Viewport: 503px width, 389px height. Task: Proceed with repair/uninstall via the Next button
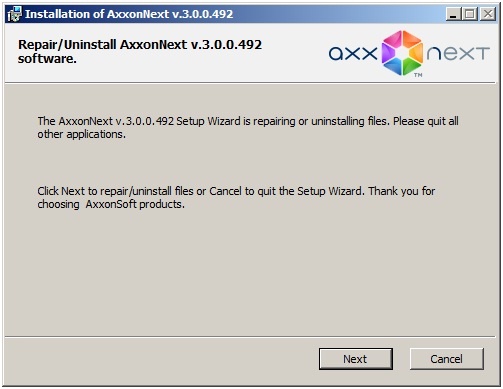[356, 359]
